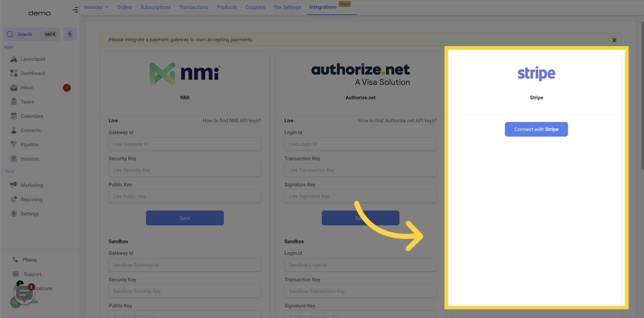Click the Phone icon in sidebar
The height and width of the screenshot is (318, 644).
[x=15, y=260]
